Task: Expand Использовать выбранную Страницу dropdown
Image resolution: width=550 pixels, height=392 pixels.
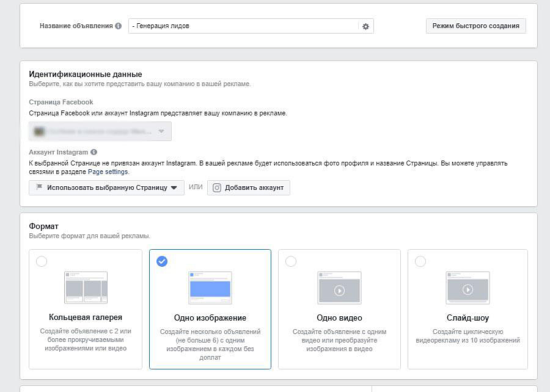Action: point(106,187)
